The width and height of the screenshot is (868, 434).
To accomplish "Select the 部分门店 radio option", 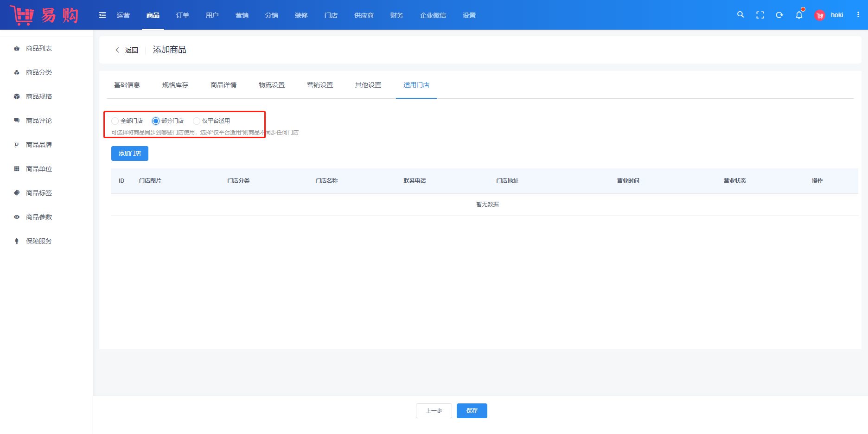I will [x=156, y=121].
